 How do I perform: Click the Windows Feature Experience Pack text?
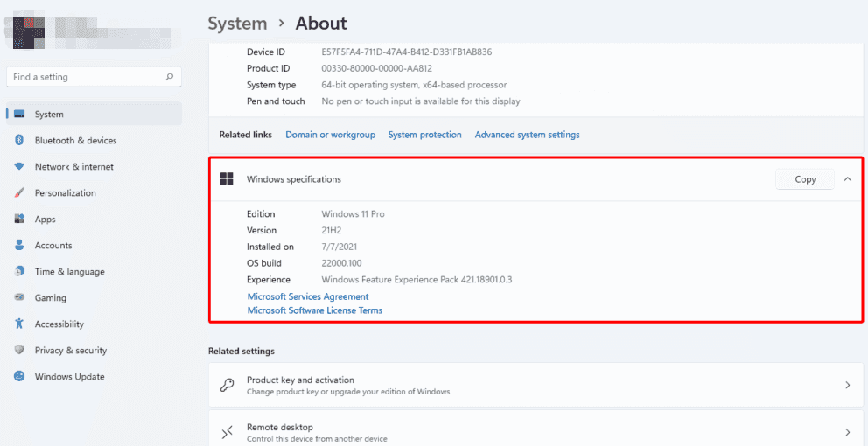point(416,280)
